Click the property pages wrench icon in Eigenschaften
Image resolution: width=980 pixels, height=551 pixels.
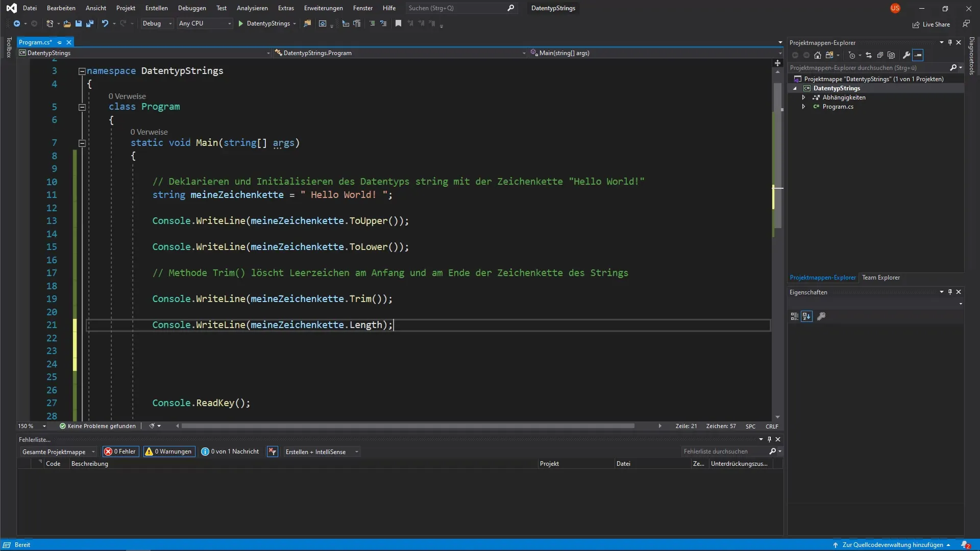point(821,316)
